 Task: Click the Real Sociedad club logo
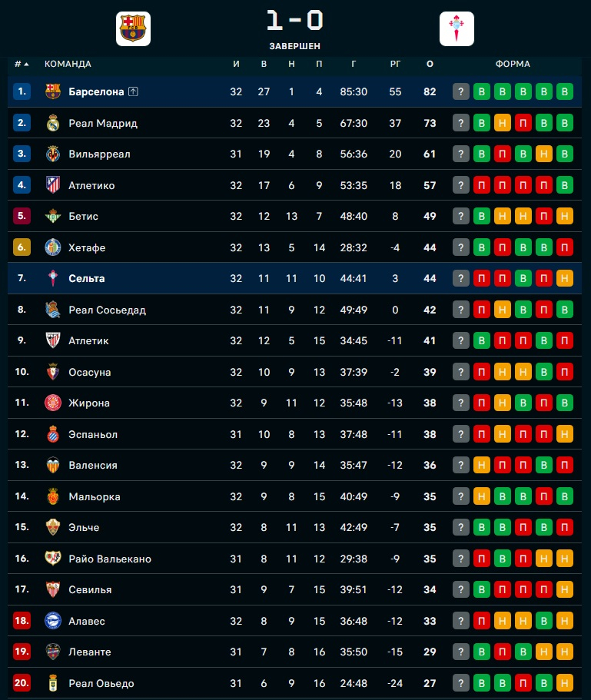[52, 310]
